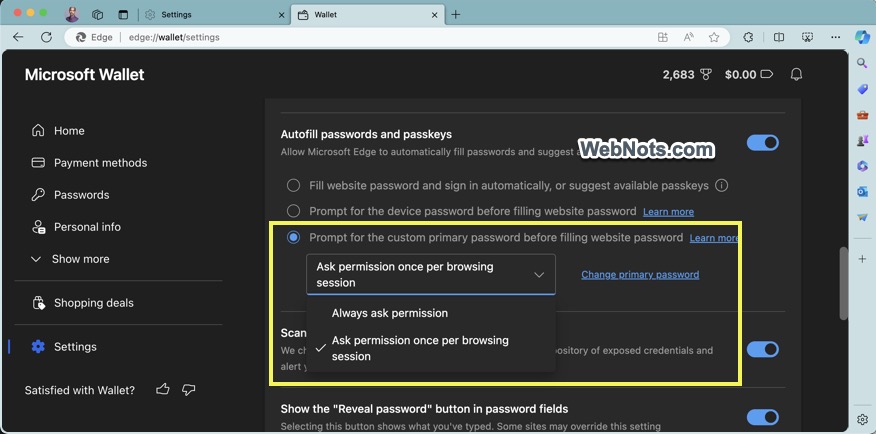
Task: Open Payment methods in sidebar
Action: tap(100, 163)
